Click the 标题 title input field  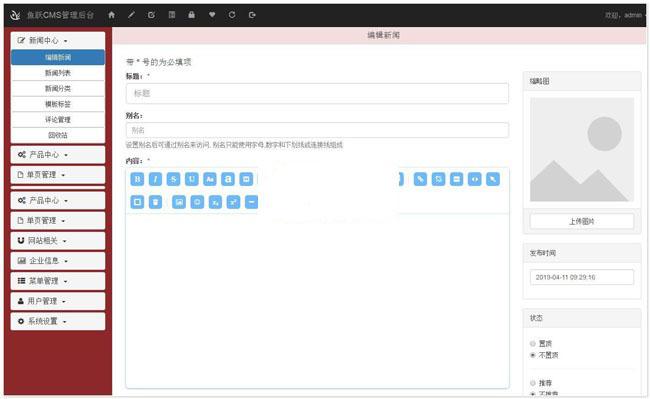pyautogui.click(x=317, y=93)
